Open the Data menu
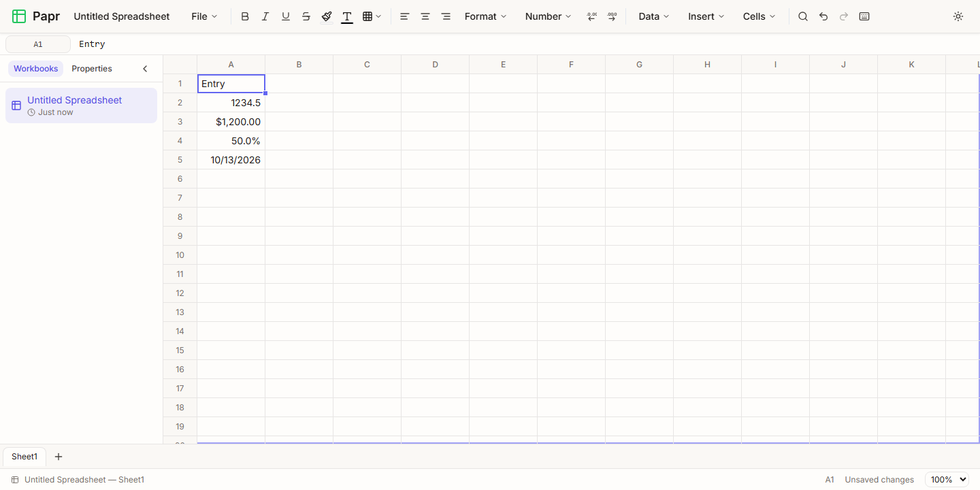This screenshot has height=490, width=980. [653, 16]
